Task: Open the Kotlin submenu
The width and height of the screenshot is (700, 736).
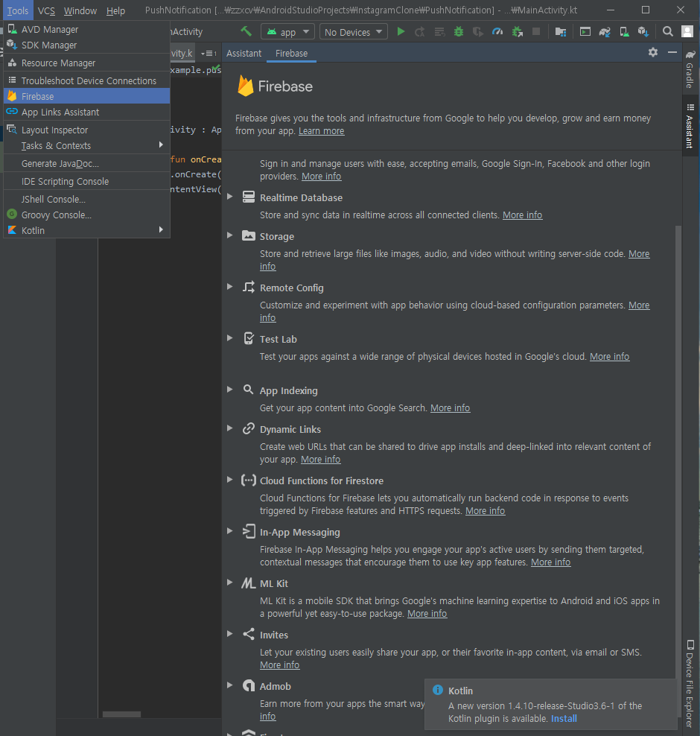Action: tap(87, 230)
